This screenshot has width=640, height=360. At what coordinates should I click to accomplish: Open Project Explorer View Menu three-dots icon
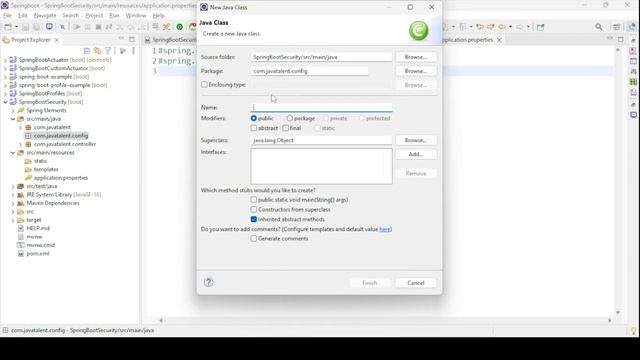[x=133, y=51]
